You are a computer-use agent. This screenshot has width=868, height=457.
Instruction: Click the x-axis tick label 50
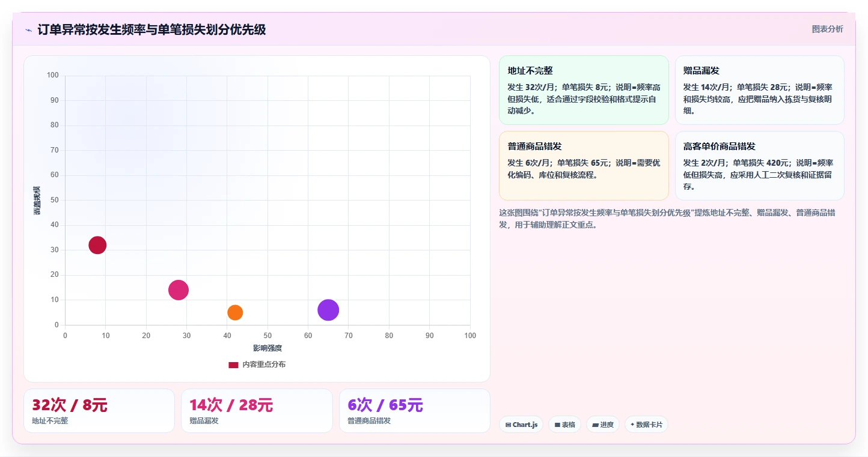click(x=267, y=336)
